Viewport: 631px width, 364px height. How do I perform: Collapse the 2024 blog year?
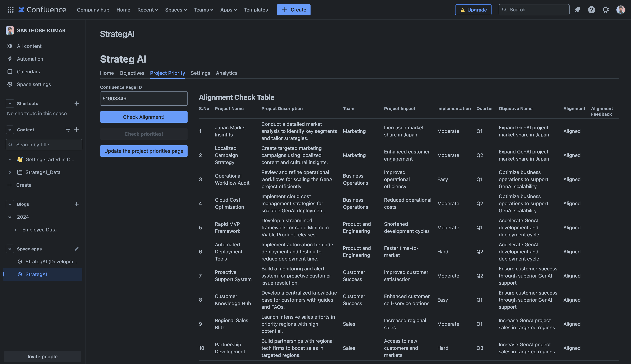tap(10, 217)
